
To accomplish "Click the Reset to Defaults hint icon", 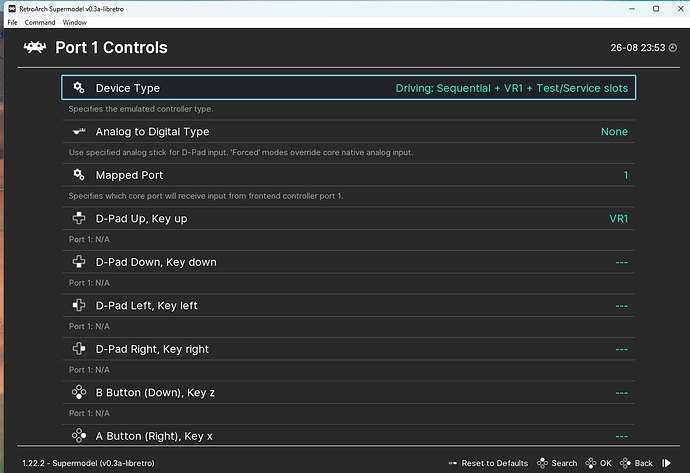I will [452, 463].
